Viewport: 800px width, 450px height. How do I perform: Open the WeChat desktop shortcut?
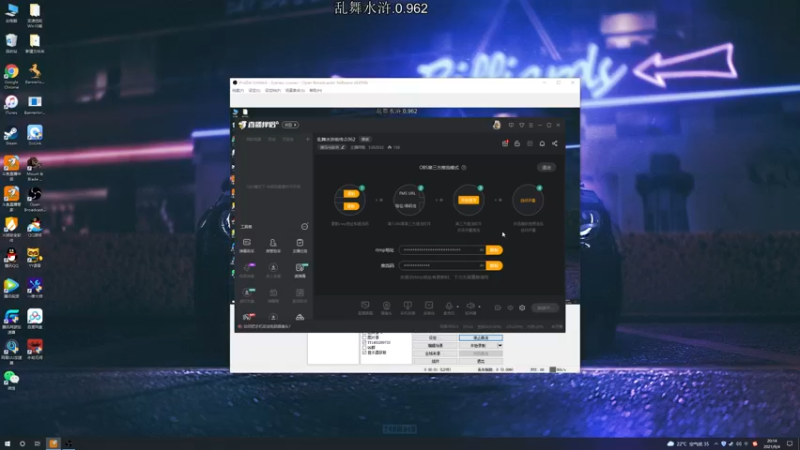point(11,380)
